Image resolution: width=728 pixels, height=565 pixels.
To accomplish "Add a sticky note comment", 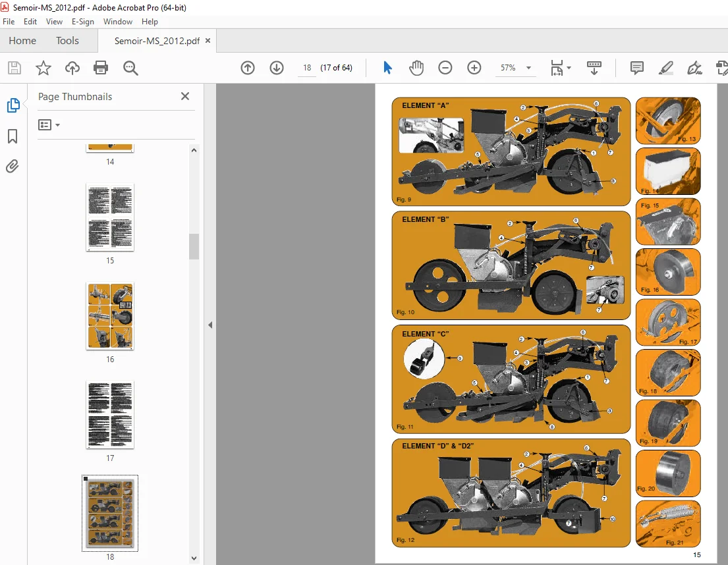I will point(637,68).
